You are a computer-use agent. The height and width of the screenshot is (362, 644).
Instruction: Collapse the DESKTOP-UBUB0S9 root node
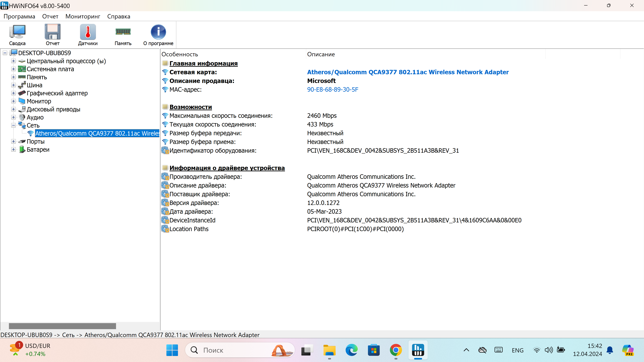click(5, 53)
